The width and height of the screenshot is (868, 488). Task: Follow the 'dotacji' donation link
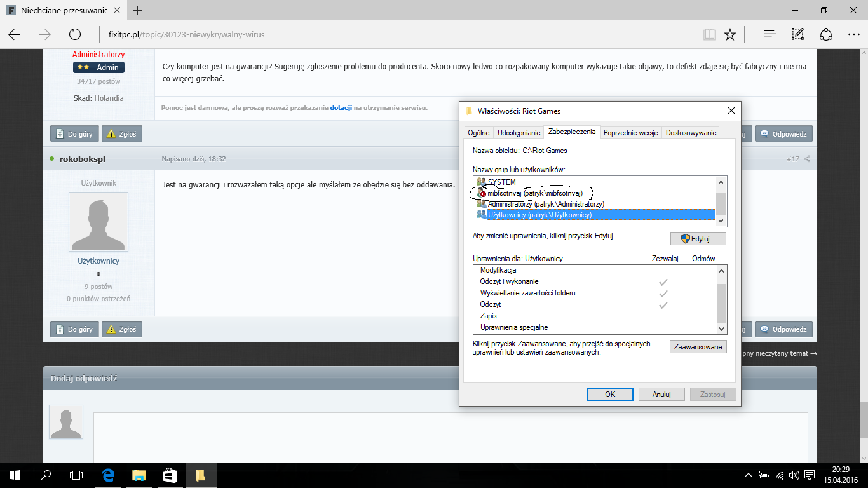click(341, 108)
